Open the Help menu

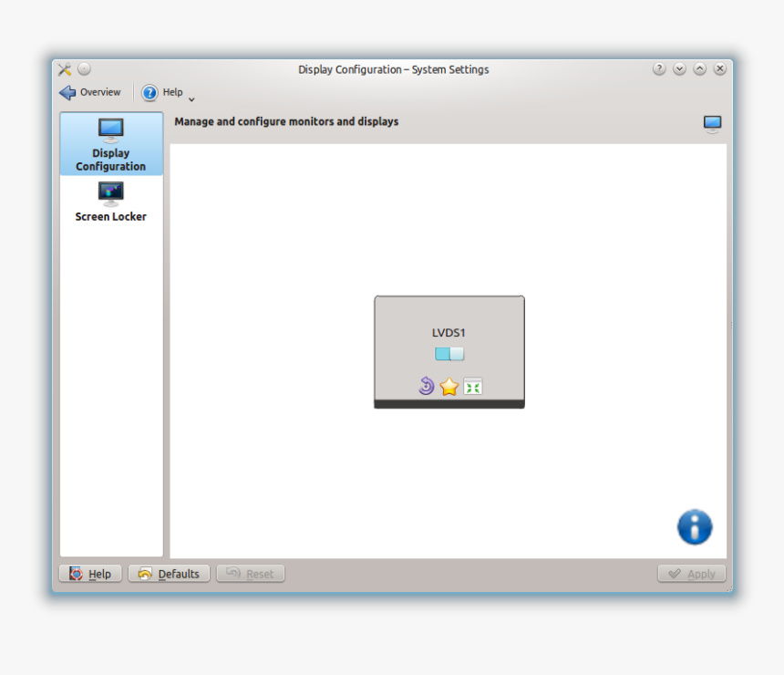point(169,92)
